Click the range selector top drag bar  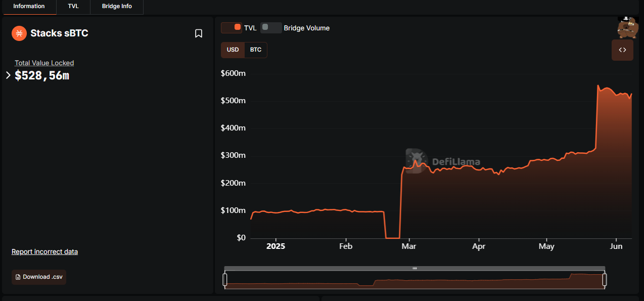point(415,268)
